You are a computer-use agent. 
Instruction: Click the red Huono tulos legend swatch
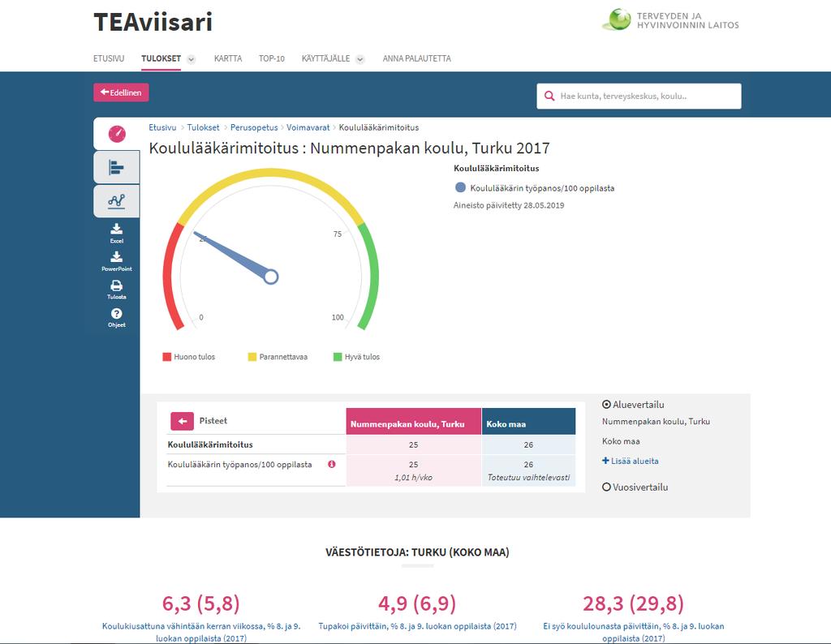[167, 356]
